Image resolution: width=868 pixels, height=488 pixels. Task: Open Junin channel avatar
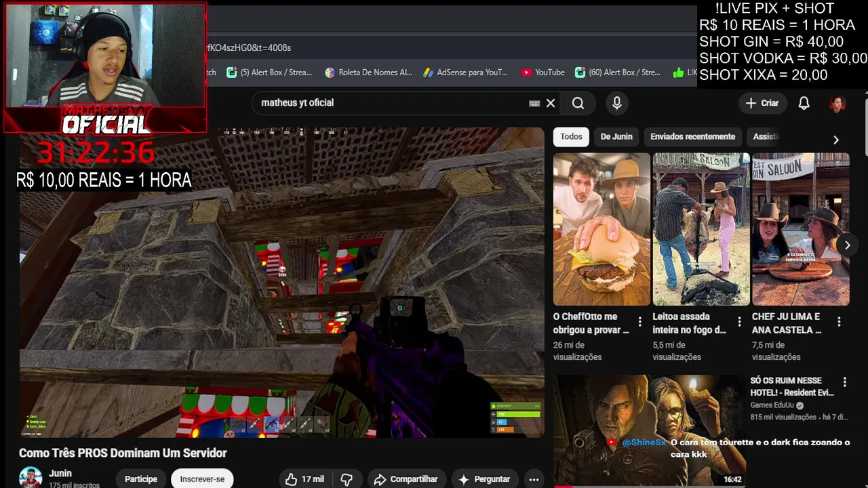[31, 478]
